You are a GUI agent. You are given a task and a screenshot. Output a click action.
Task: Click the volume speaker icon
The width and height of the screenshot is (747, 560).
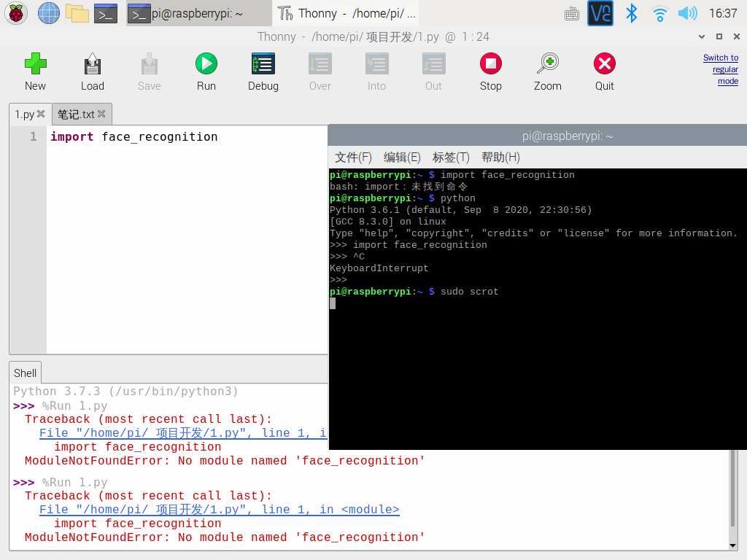[687, 13]
